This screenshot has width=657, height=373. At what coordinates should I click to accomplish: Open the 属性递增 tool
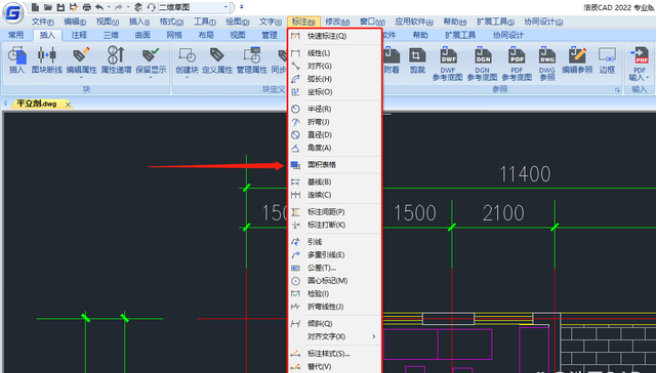(116, 61)
